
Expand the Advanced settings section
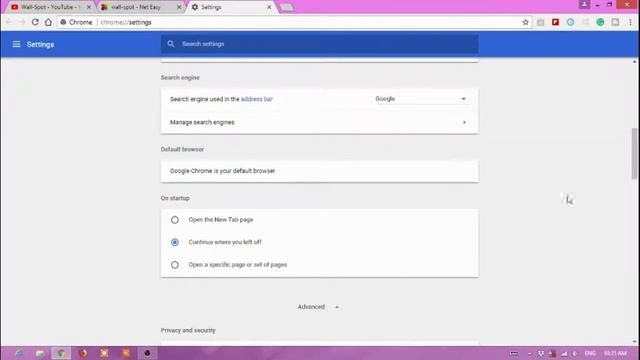[x=318, y=307]
